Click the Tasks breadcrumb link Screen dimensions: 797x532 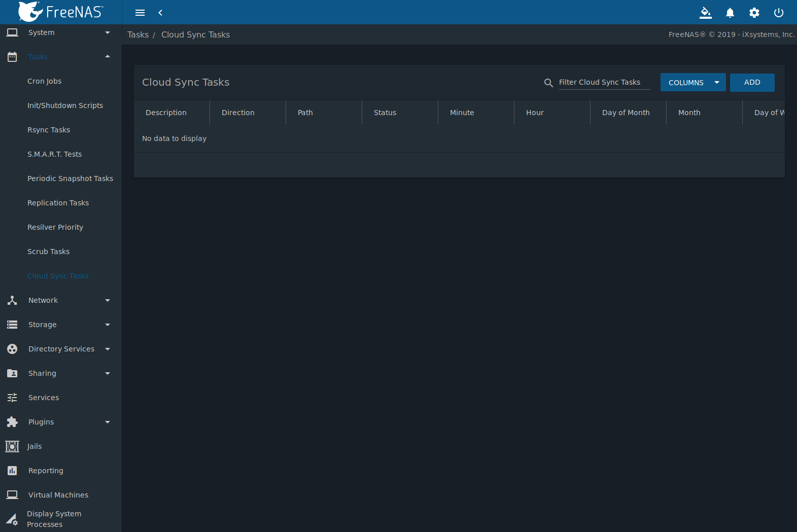click(138, 34)
